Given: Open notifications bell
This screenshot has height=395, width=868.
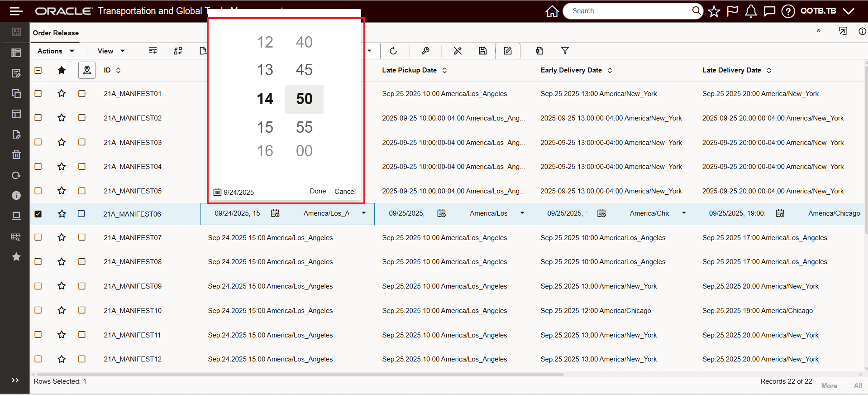Looking at the screenshot, I should 751,11.
